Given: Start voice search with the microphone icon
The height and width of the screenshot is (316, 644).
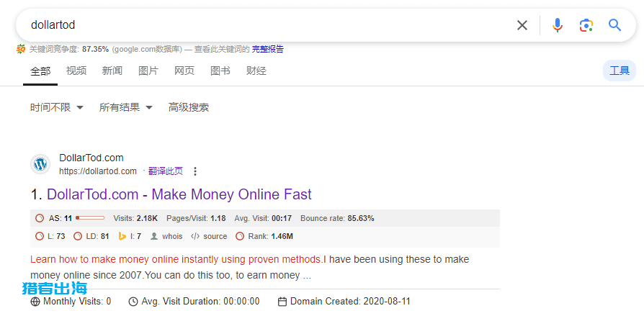Looking at the screenshot, I should point(557,25).
